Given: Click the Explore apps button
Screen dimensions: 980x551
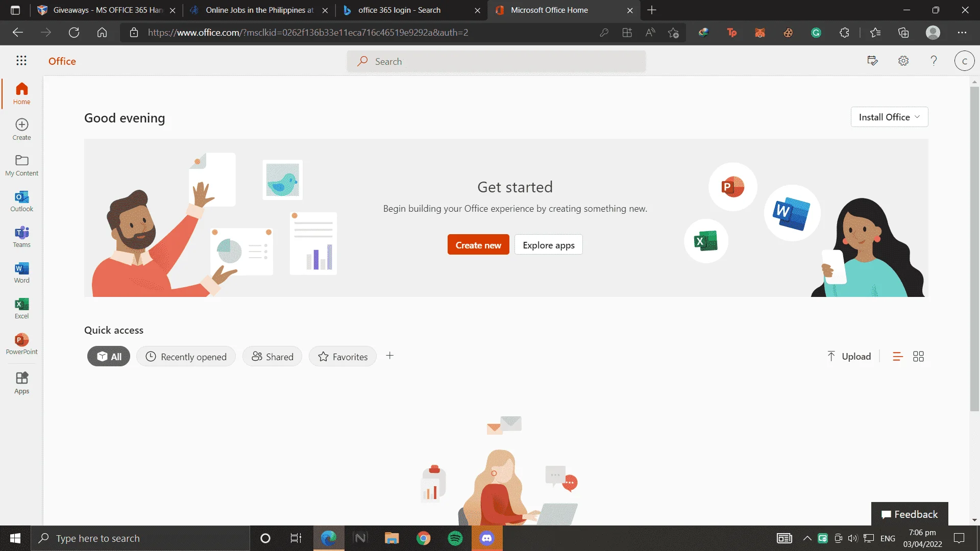Looking at the screenshot, I should [x=548, y=245].
